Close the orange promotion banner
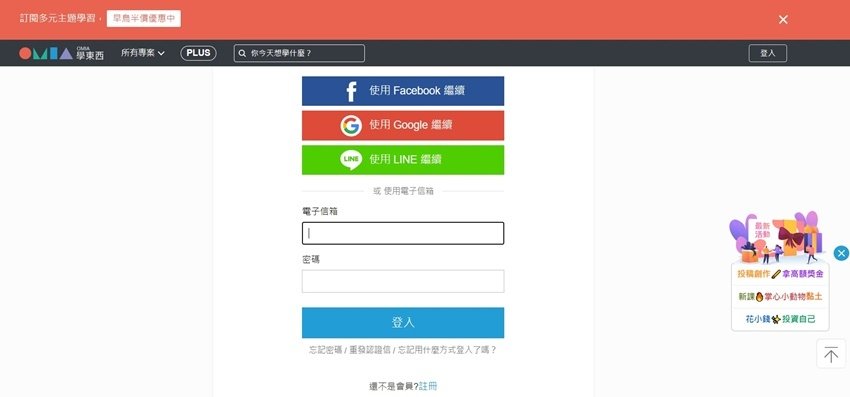 (x=783, y=20)
